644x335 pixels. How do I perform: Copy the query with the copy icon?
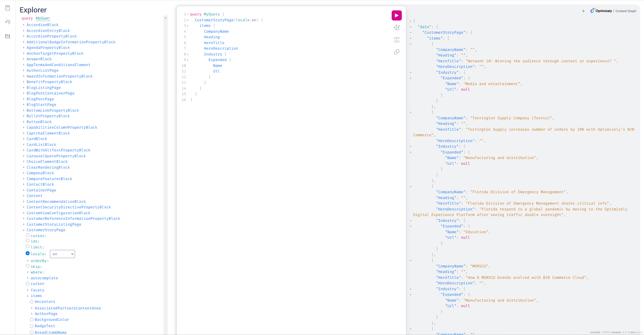click(x=396, y=52)
